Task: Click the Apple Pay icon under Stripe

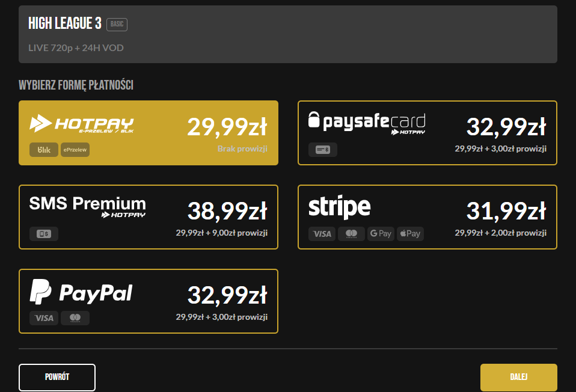Action: pyautogui.click(x=410, y=234)
